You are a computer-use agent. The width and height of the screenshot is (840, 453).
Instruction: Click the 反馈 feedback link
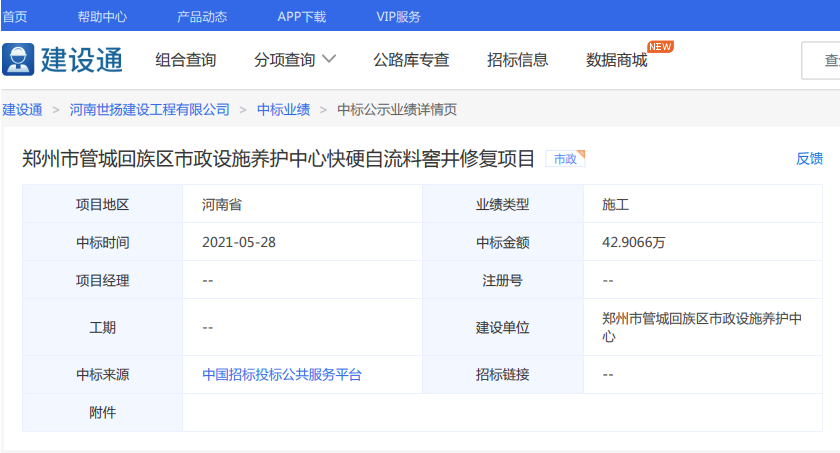pos(809,158)
